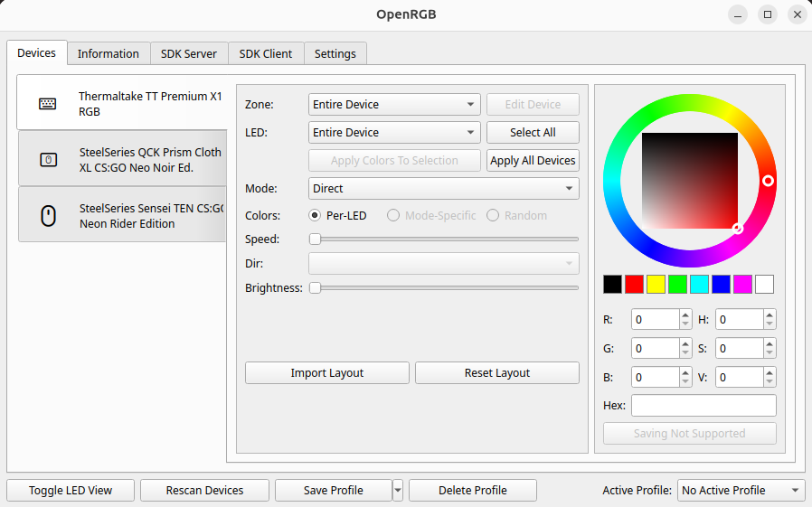Select the Thermaltake keyboard device icon

coord(48,104)
